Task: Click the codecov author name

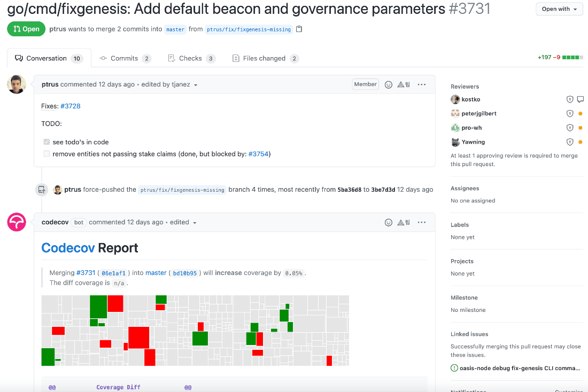Action: point(55,222)
